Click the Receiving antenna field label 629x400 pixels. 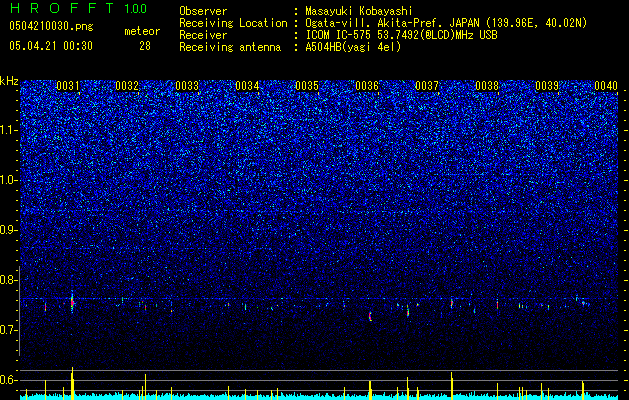230,47
